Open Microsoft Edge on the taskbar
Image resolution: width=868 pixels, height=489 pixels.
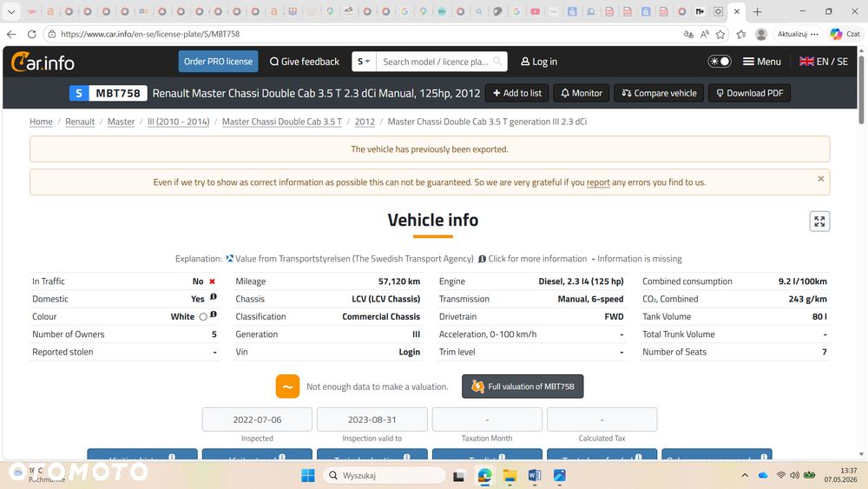(x=484, y=476)
